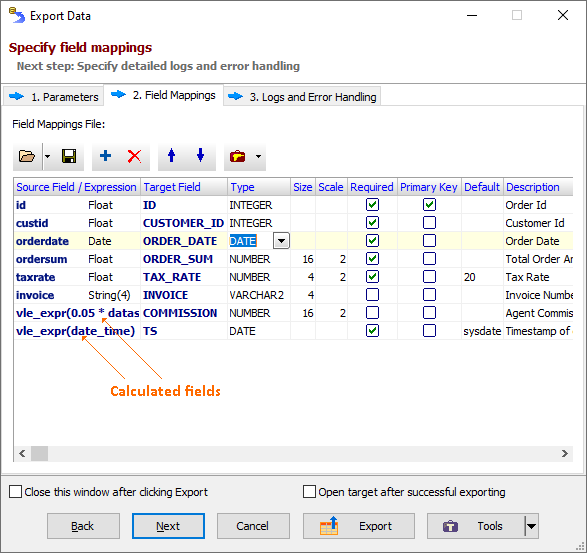Expand the open-file dropdown arrow
This screenshot has height=553, width=587.
point(47,156)
